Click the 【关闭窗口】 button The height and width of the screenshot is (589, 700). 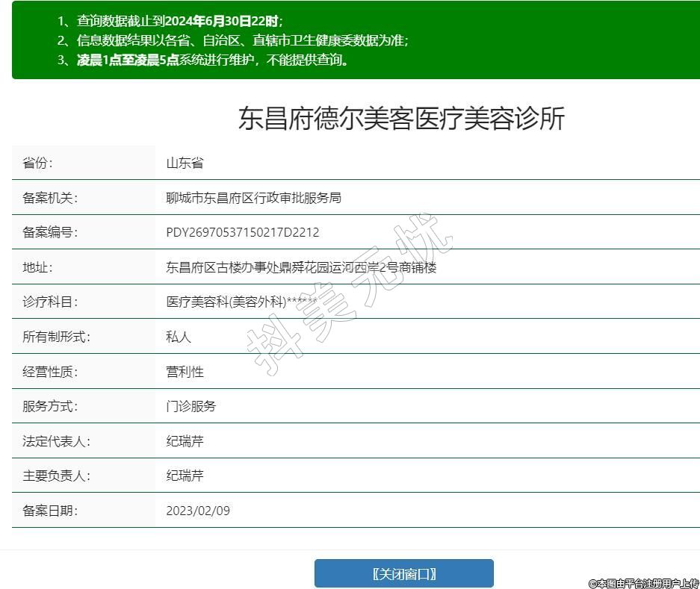coord(403,573)
